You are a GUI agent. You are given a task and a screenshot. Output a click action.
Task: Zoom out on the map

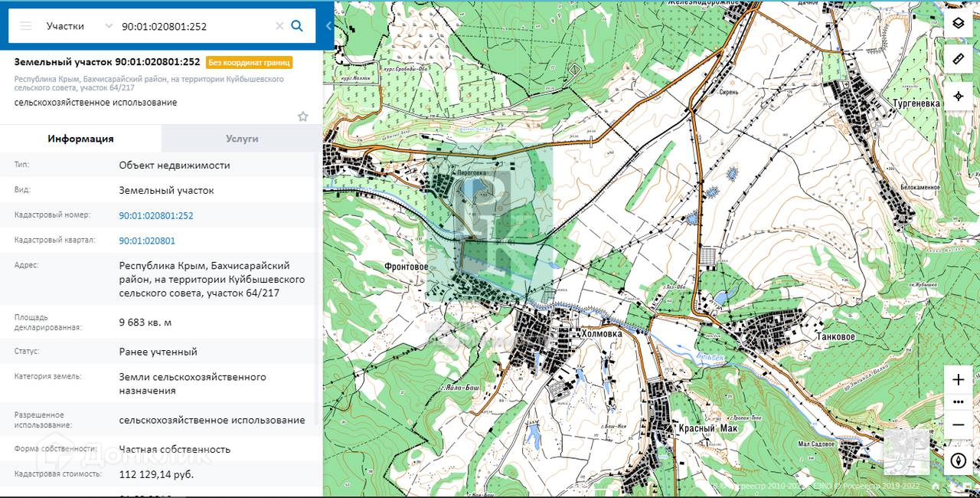[x=958, y=424]
